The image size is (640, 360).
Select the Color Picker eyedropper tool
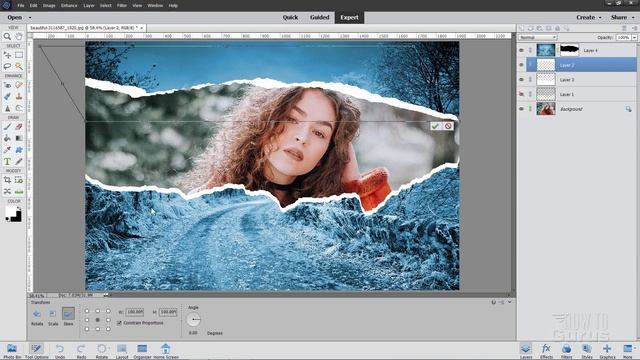pos(7,150)
